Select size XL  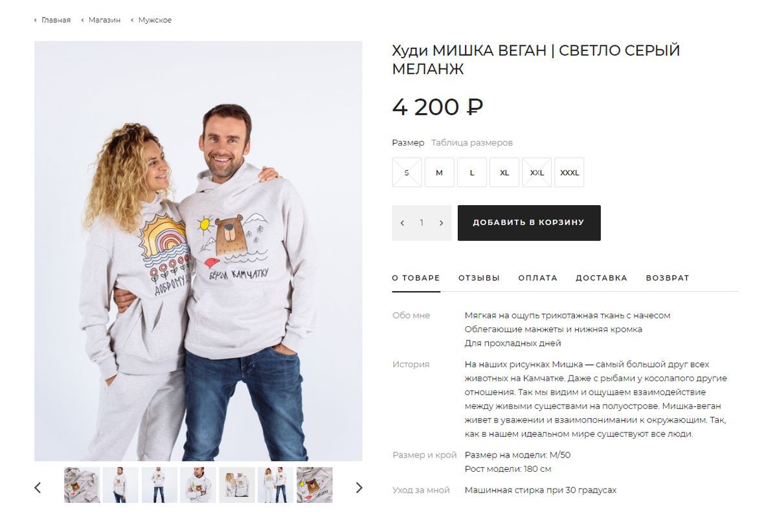(504, 173)
